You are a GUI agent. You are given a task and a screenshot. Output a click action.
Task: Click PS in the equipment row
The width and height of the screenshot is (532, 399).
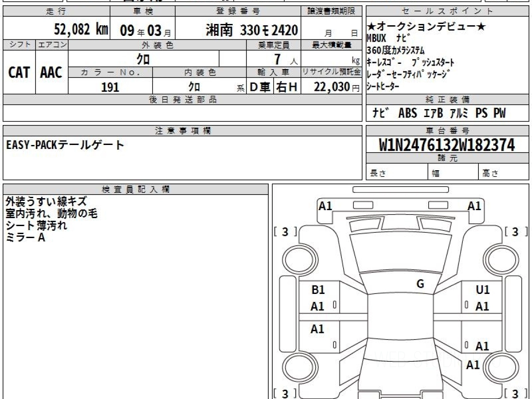(x=481, y=113)
